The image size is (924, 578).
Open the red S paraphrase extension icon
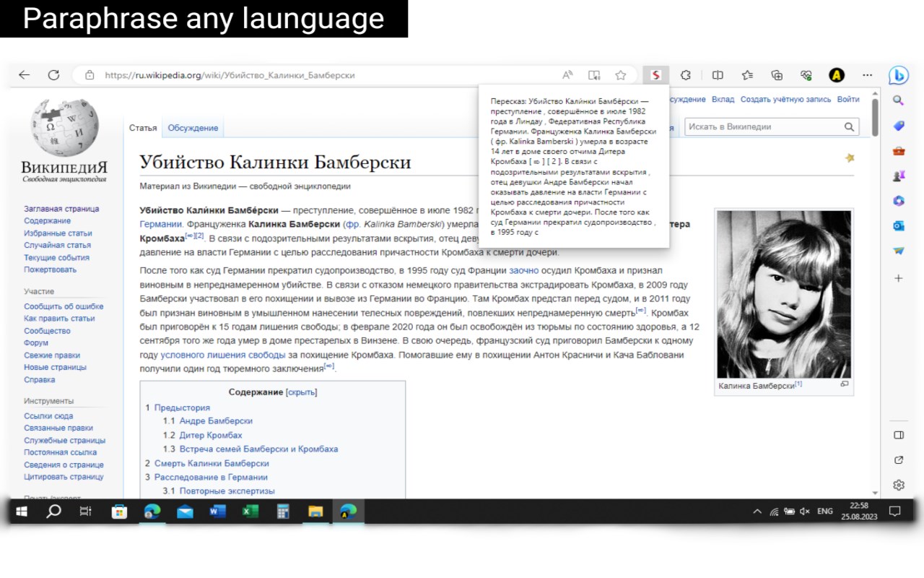click(655, 75)
